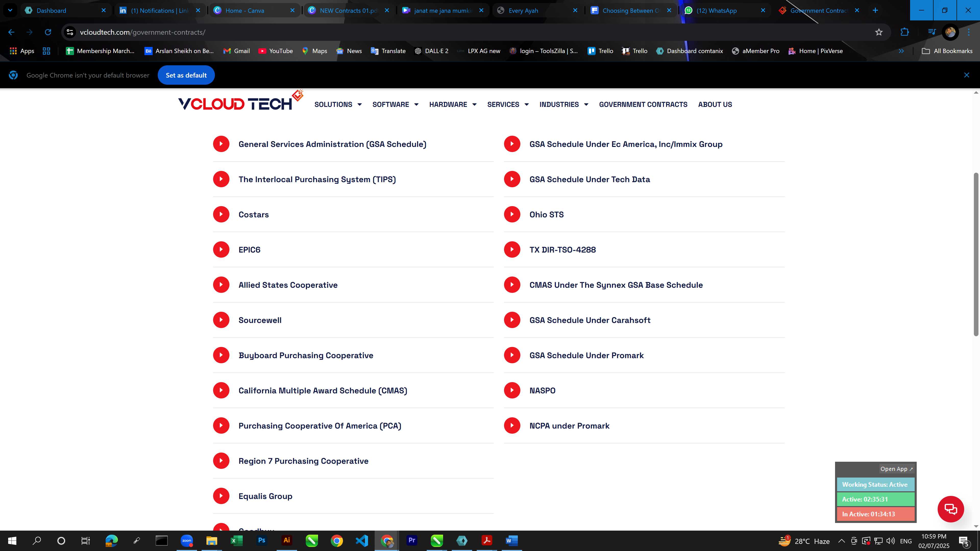Click the page vertical scrollbar thumb
Screen dimensions: 980x551
pos(976,254)
